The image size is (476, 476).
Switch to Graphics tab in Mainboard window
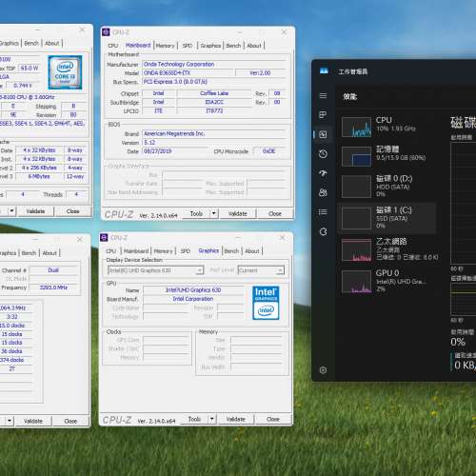[210, 46]
